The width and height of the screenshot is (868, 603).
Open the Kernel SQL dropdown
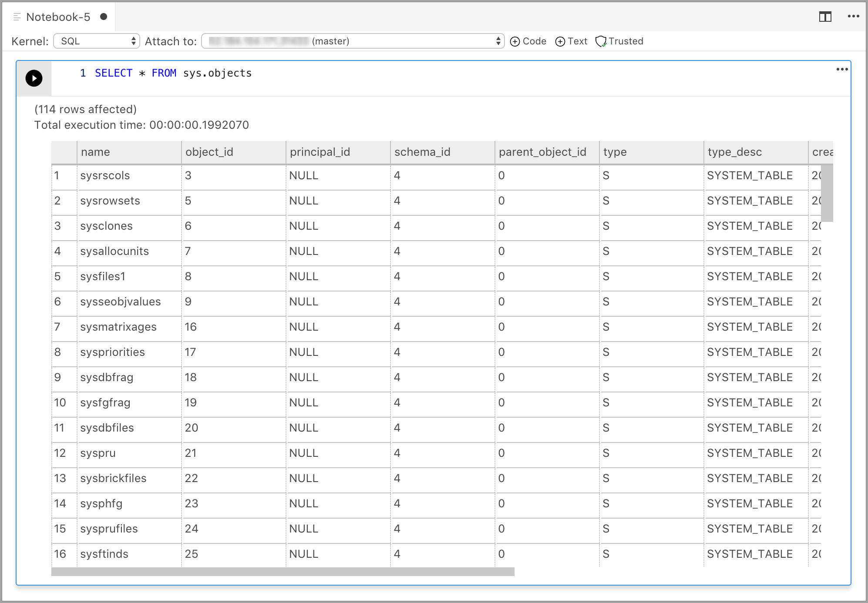click(96, 41)
